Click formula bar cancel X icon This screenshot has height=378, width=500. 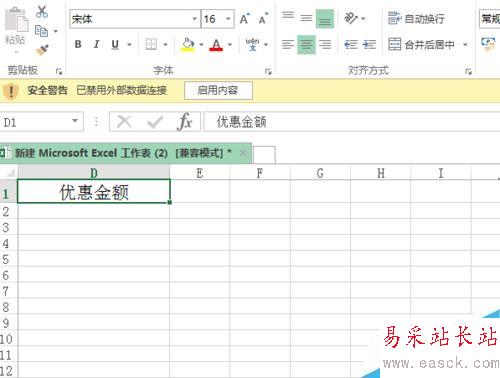pos(124,122)
